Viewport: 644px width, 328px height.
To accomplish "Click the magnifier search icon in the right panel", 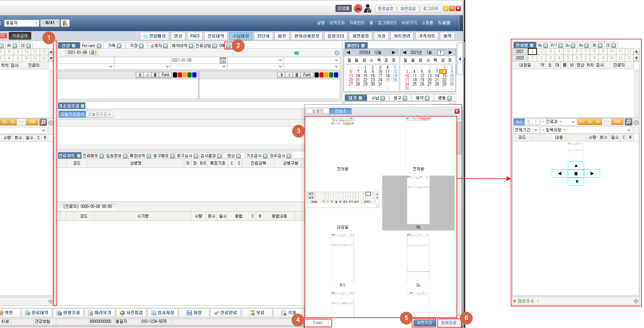I will point(628,122).
